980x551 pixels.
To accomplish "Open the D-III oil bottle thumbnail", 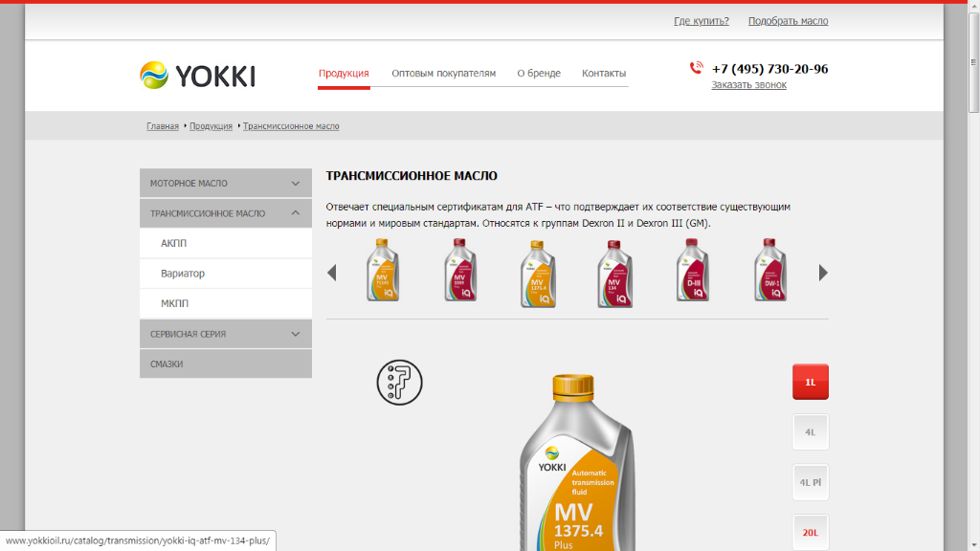I will point(692,272).
